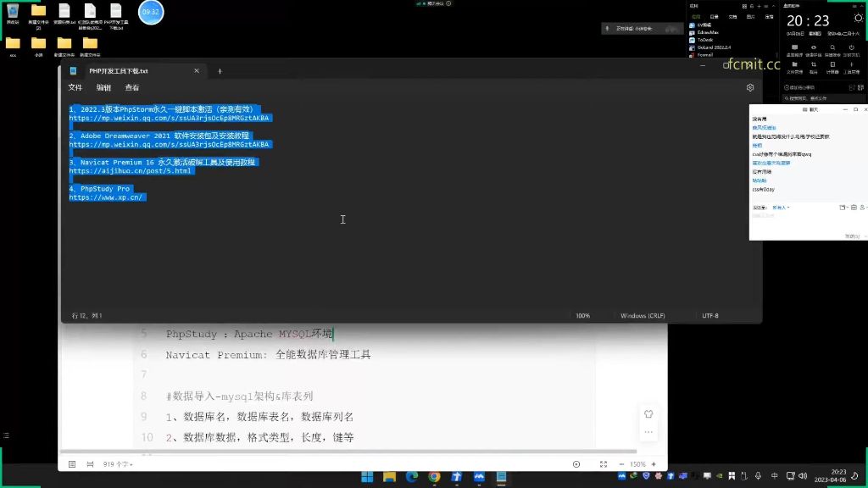Screen dimensions: 868x488
Task: Open taskbar clock 20:23 date
Action: 831,476
